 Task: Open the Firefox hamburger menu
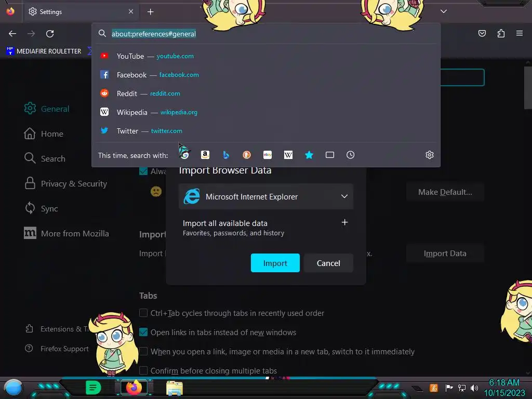click(x=520, y=33)
